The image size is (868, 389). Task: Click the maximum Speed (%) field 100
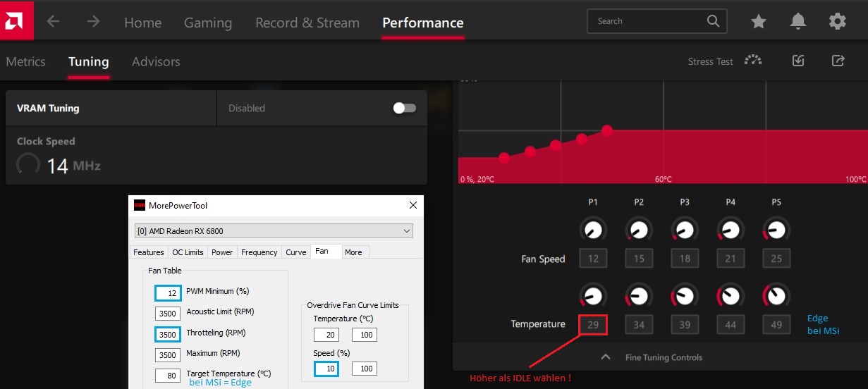tap(365, 368)
